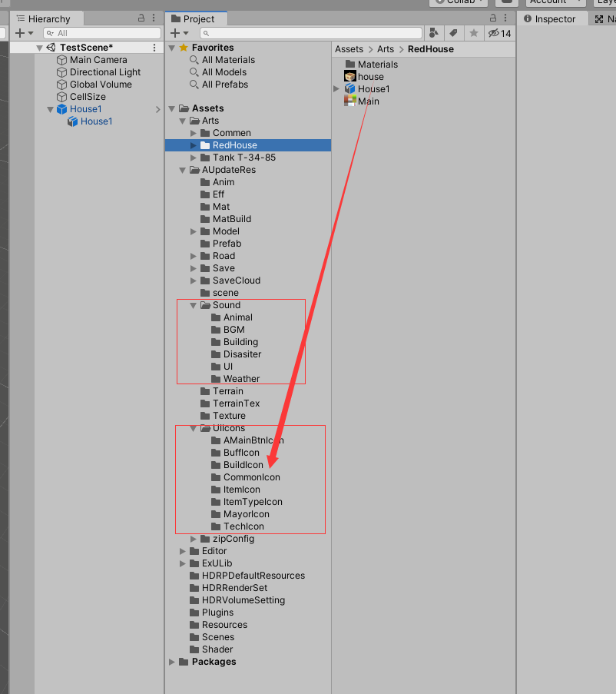Open the Project panel kebab menu
Screen dimensions: 616x694
(505, 18)
